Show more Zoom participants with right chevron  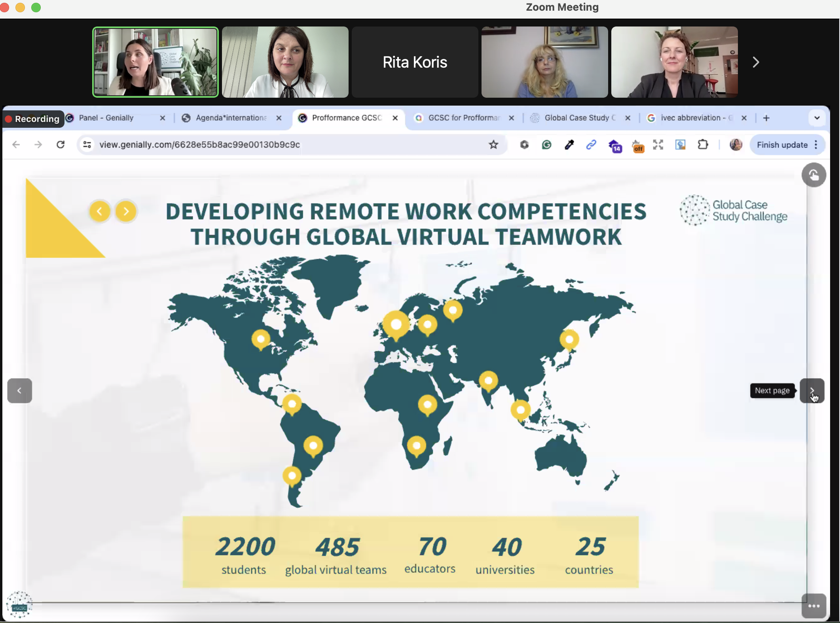[x=756, y=62]
